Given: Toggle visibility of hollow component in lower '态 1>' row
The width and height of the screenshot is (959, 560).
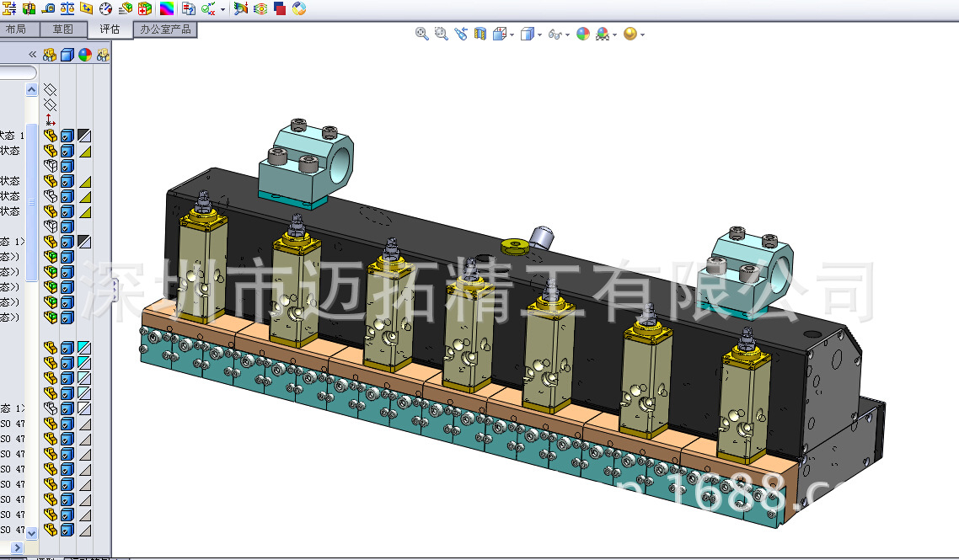Looking at the screenshot, I should click(51, 408).
